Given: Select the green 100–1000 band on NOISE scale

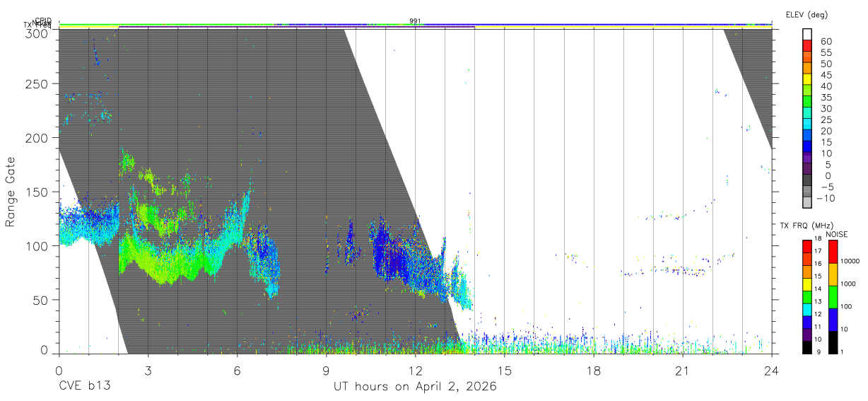Looking at the screenshot, I should tap(833, 296).
